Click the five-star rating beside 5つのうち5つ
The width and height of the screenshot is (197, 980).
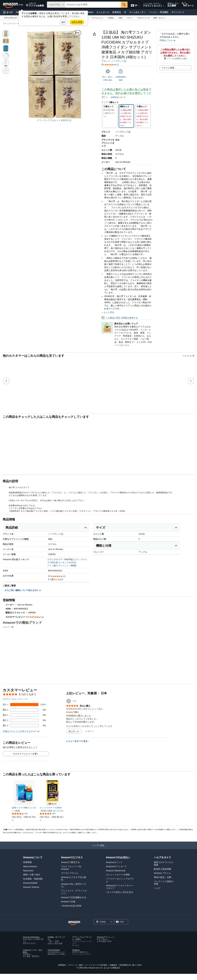coord(10,694)
